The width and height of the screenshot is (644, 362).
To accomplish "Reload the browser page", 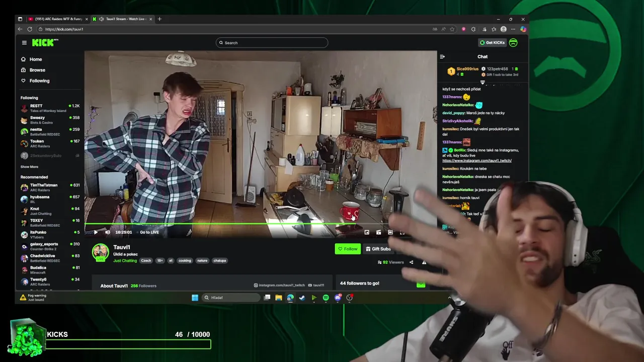I will (x=30, y=29).
